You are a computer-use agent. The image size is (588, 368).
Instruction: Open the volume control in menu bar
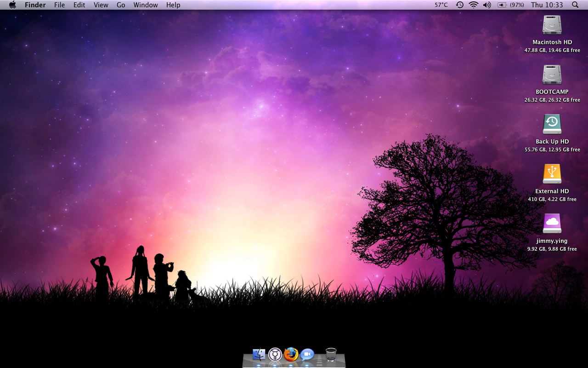[x=487, y=5]
